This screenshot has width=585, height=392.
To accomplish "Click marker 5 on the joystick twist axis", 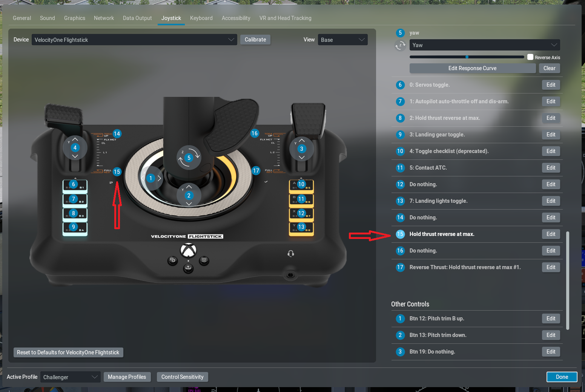I will click(x=189, y=158).
